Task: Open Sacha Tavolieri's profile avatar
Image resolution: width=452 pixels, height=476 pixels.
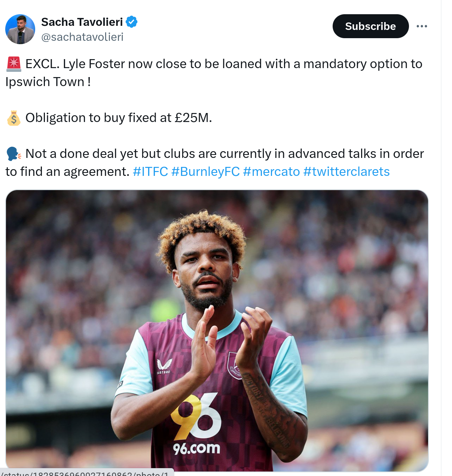Action: (20, 29)
